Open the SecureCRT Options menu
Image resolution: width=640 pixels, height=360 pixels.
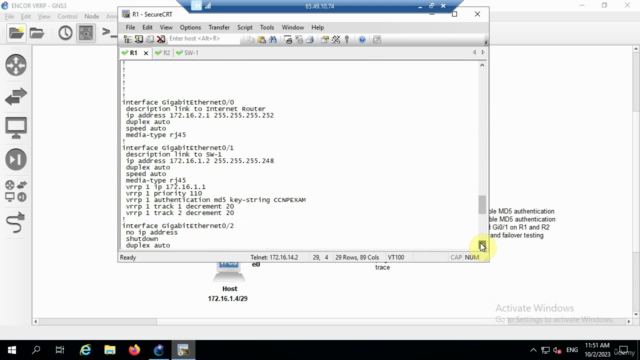click(190, 27)
